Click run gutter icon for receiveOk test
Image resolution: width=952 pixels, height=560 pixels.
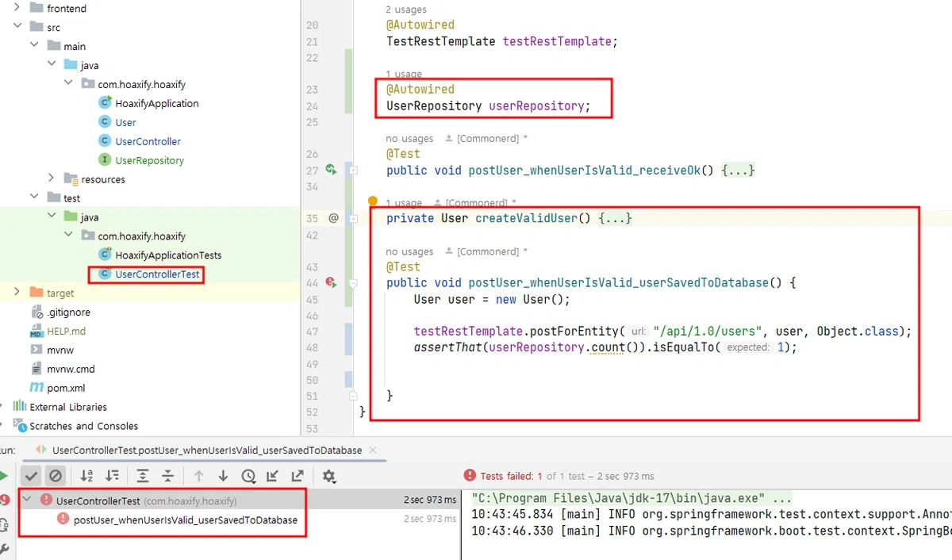(x=332, y=170)
